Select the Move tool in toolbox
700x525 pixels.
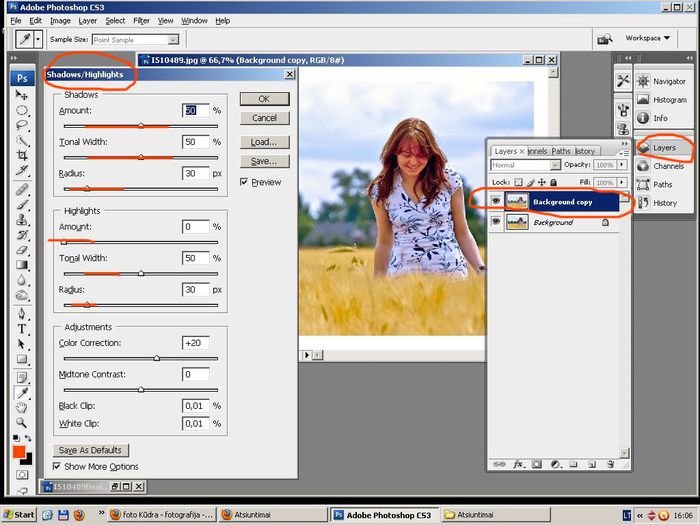[x=22, y=95]
